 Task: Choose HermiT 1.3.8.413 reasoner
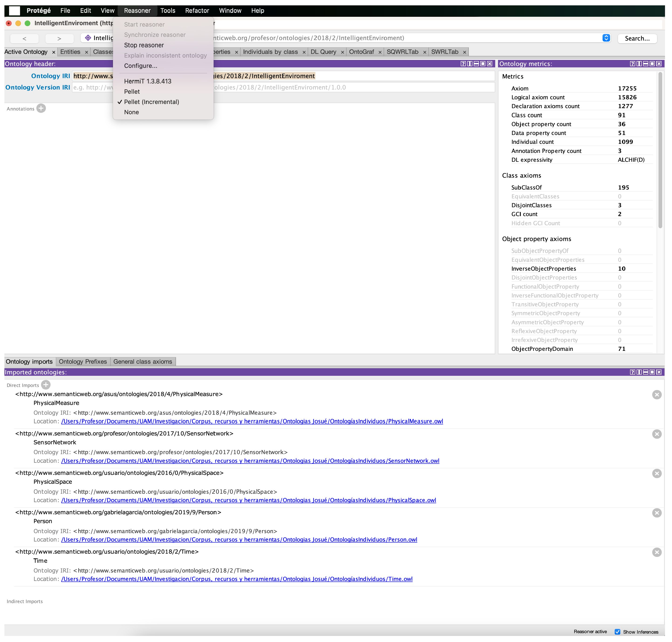click(x=148, y=81)
